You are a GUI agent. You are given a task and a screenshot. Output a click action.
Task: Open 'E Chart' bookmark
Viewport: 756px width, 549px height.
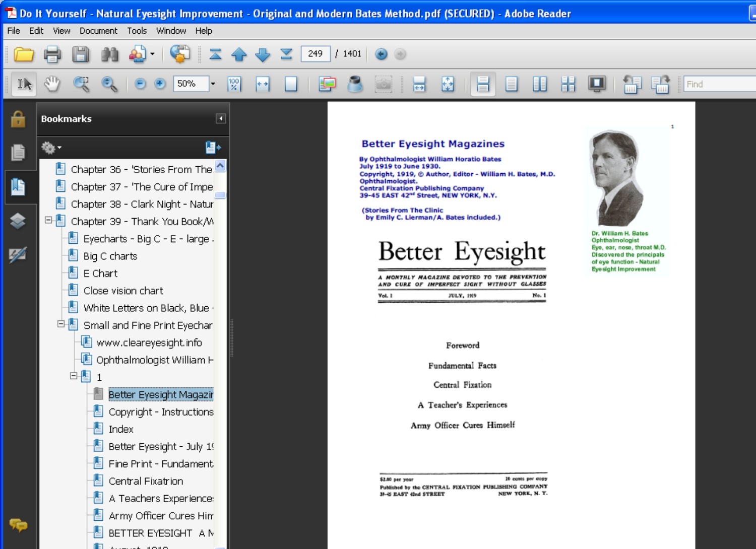(100, 273)
